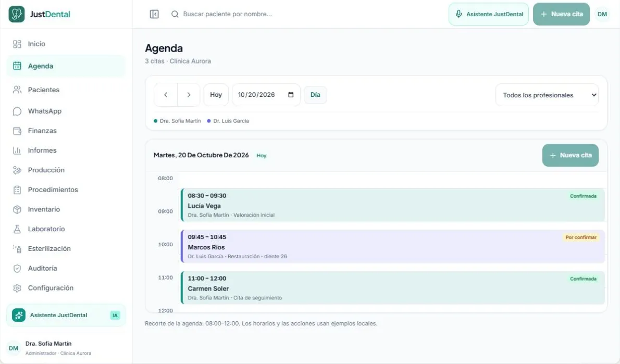620x364 pixels.
Task: Click the Inicio dashboard grid icon
Action: point(17,44)
